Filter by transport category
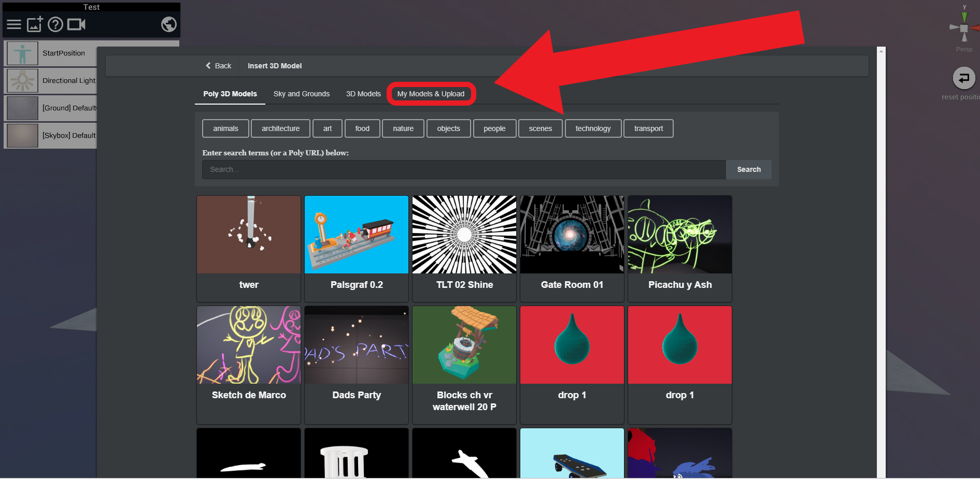The height and width of the screenshot is (479, 980). [648, 128]
